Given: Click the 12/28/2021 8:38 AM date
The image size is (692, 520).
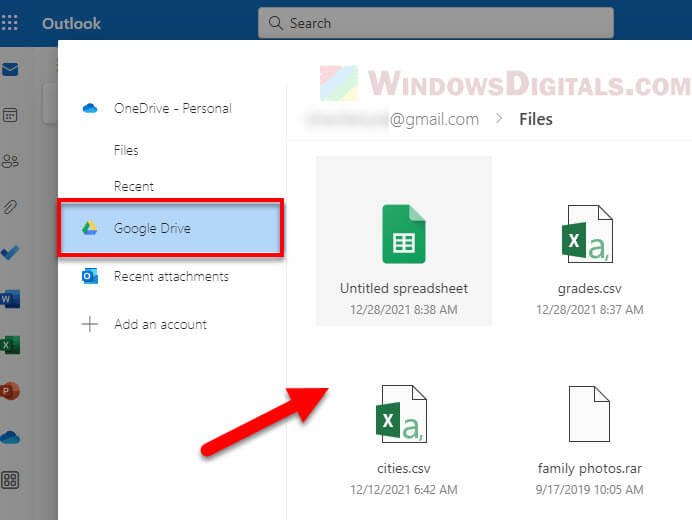Looking at the screenshot, I should [404, 310].
